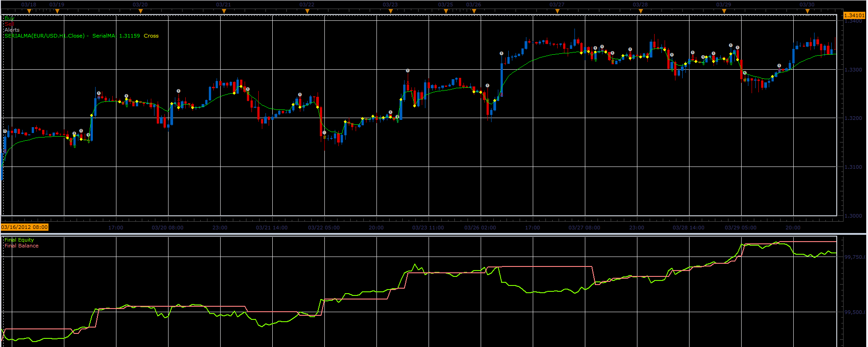Image resolution: width=868 pixels, height=347 pixels.
Task: Click the 03/23 11:00 time axis label
Action: 428,228
